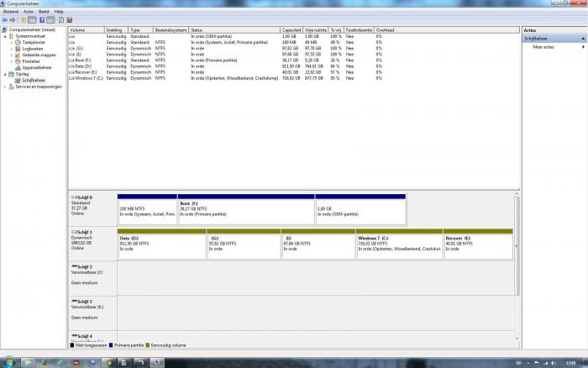The image size is (588, 368).
Task: Select Computerbeheer (lokaal) root node
Action: tap(29, 29)
